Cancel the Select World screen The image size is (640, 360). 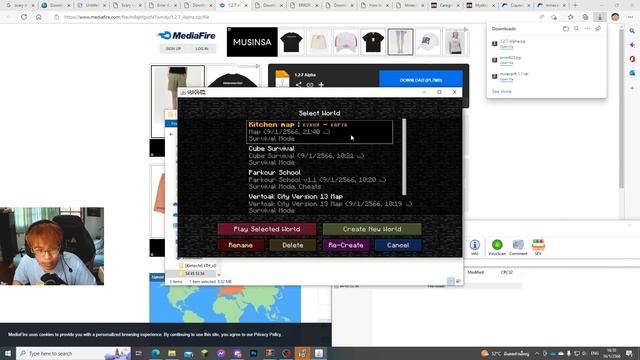(398, 245)
